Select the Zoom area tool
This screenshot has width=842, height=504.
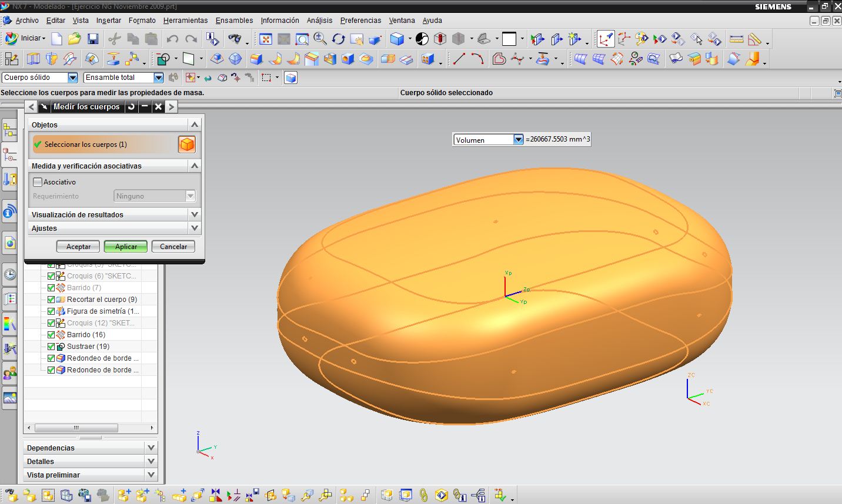point(302,39)
